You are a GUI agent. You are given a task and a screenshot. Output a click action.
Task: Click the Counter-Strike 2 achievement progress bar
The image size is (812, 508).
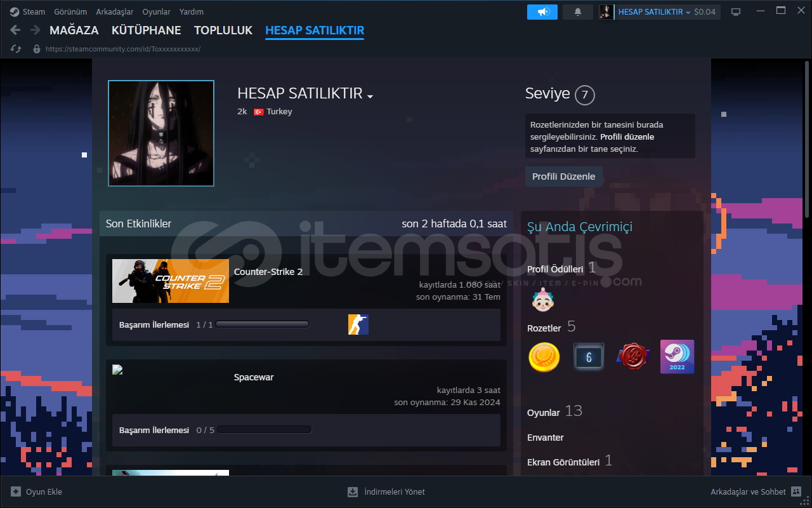[263, 324]
